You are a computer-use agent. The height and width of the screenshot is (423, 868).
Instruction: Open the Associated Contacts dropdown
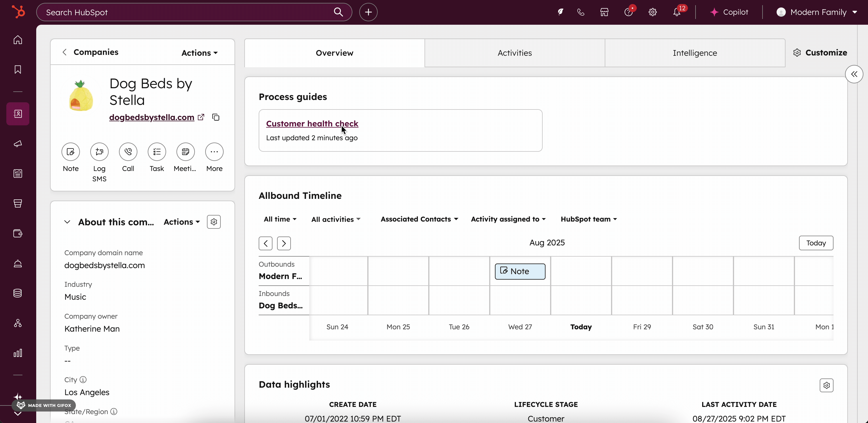coord(419,219)
